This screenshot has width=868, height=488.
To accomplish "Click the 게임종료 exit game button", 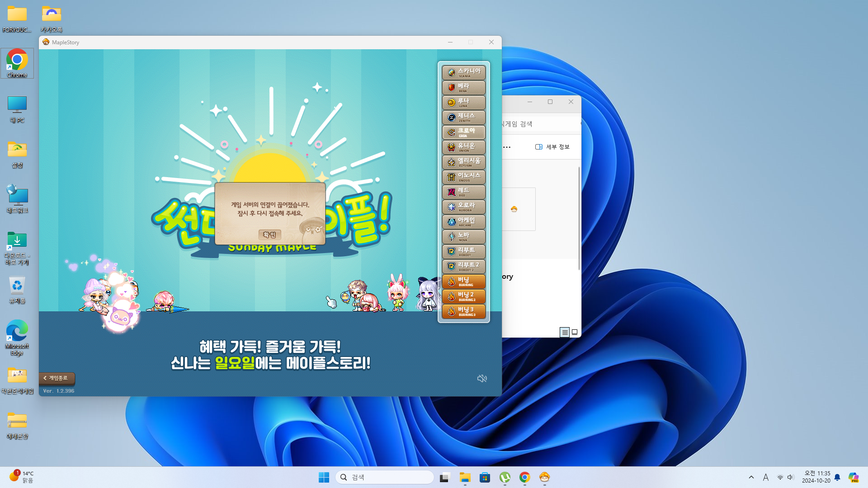I will click(57, 378).
